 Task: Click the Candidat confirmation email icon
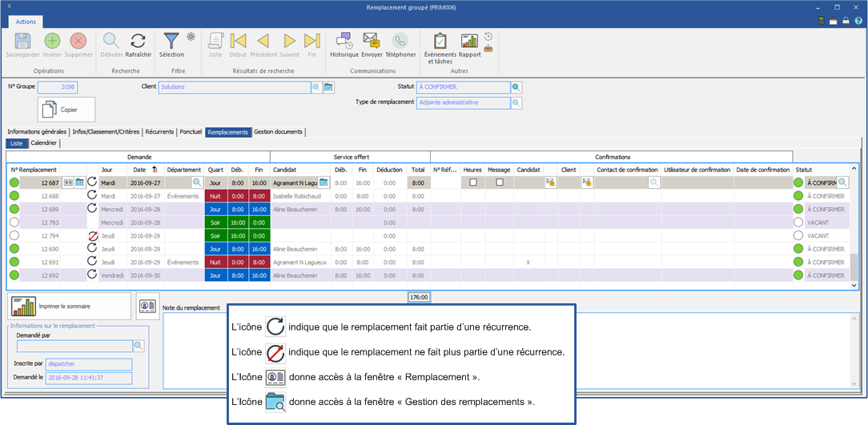point(550,182)
